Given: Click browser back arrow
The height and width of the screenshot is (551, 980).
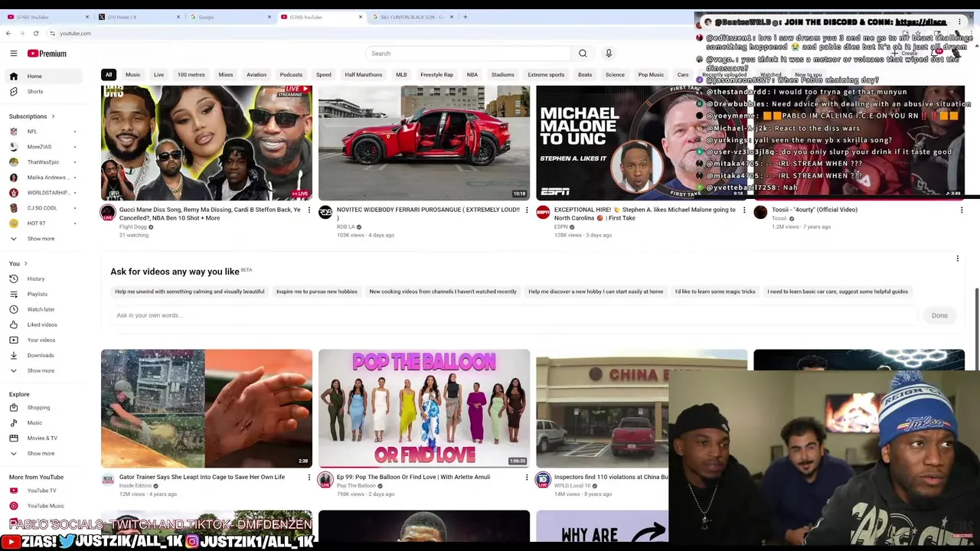Looking at the screenshot, I should pos(8,33).
